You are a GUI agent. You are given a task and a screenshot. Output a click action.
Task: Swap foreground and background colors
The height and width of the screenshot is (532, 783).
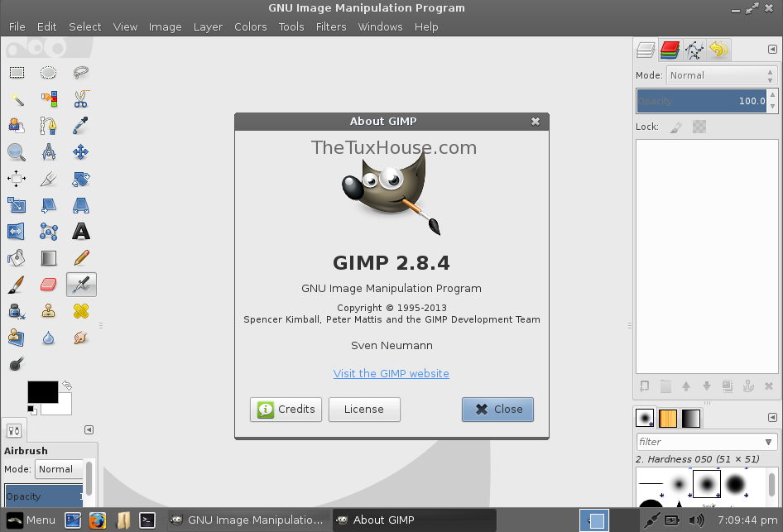[x=67, y=386]
